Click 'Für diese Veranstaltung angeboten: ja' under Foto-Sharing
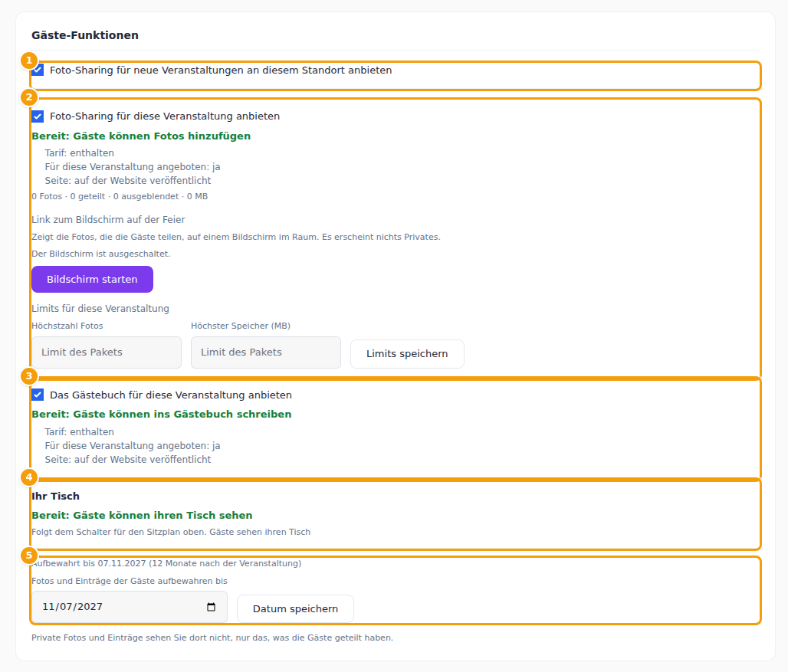 pos(133,167)
